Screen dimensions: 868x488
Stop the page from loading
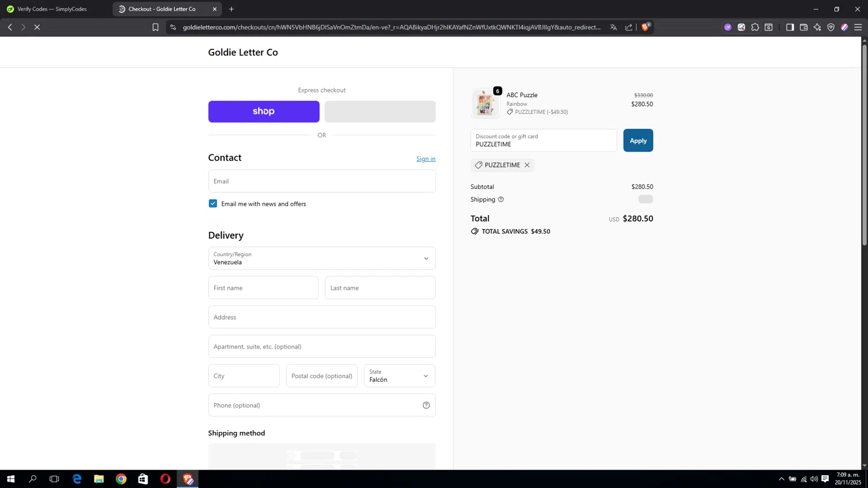tap(37, 27)
